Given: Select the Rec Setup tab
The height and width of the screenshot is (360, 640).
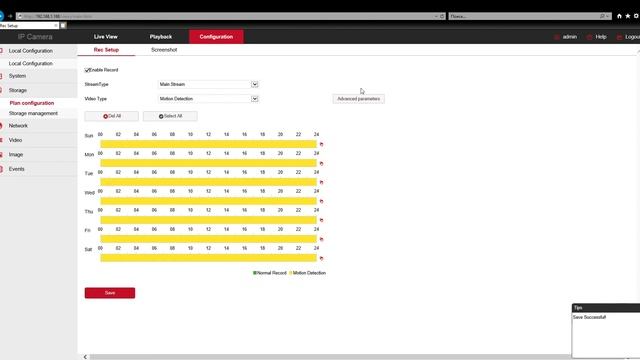Looking at the screenshot, I should [x=106, y=50].
